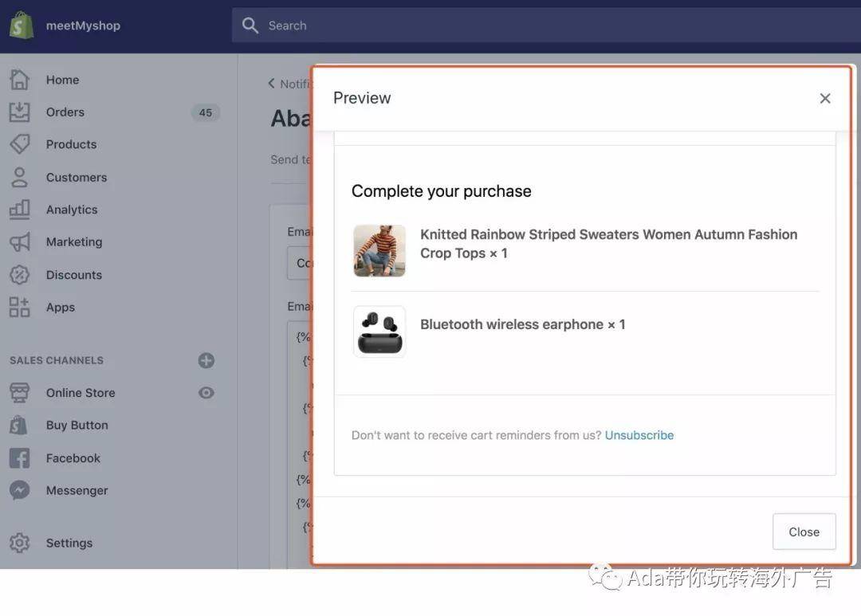Click the Close button in Preview
This screenshot has width=861, height=616.
coord(804,532)
